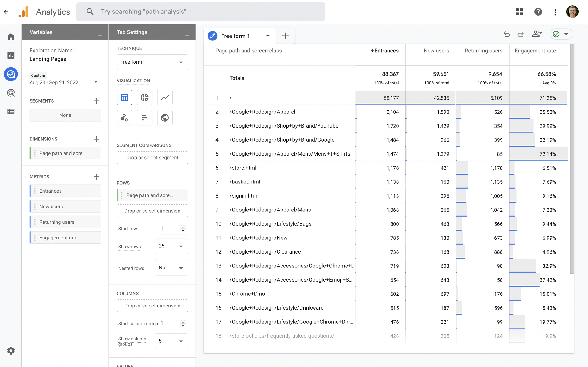
Task: Create a new exploration tab
Action: (x=285, y=36)
